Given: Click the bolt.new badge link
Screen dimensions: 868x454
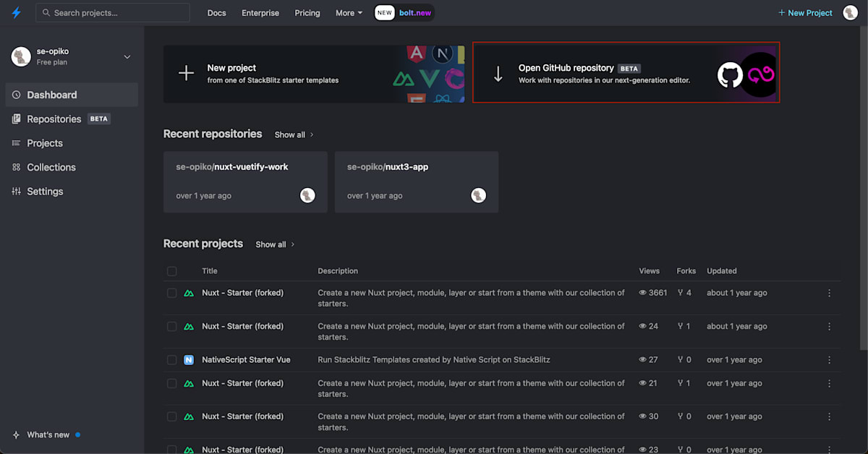Looking at the screenshot, I should [404, 13].
